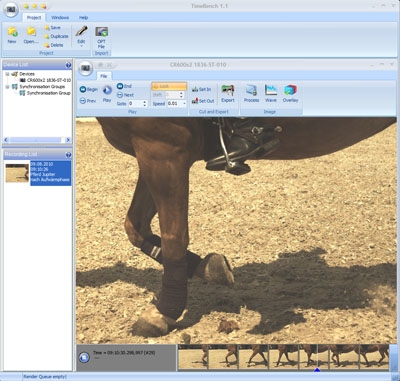Open help for the Device List panel

pyautogui.click(x=68, y=65)
